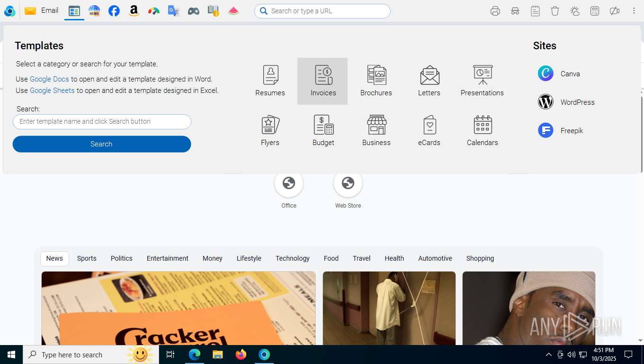Switch to the Travel tab

coord(361,258)
